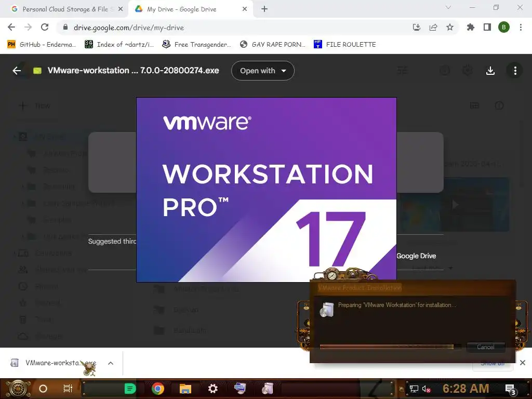
Task: Close the Drive file preview with back arrow
Action: 17,71
